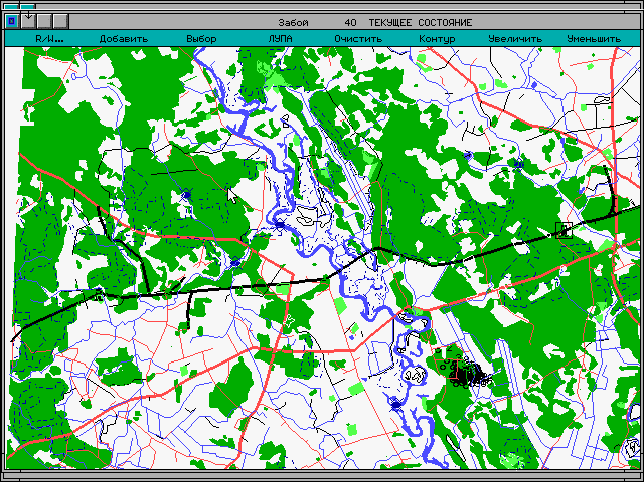Screen dimensions: 644x482
Task: Click the dark blue pond beside the lower river
Action: point(396,404)
